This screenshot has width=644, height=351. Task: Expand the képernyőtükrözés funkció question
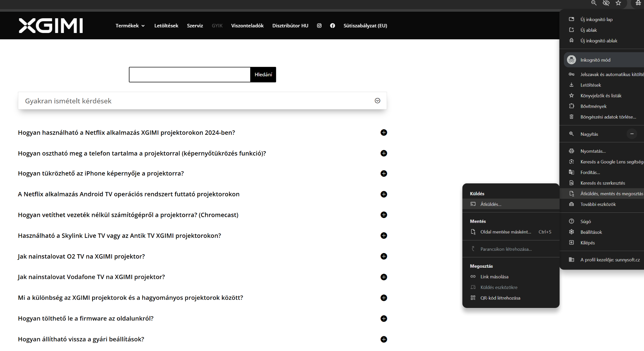coord(384,153)
